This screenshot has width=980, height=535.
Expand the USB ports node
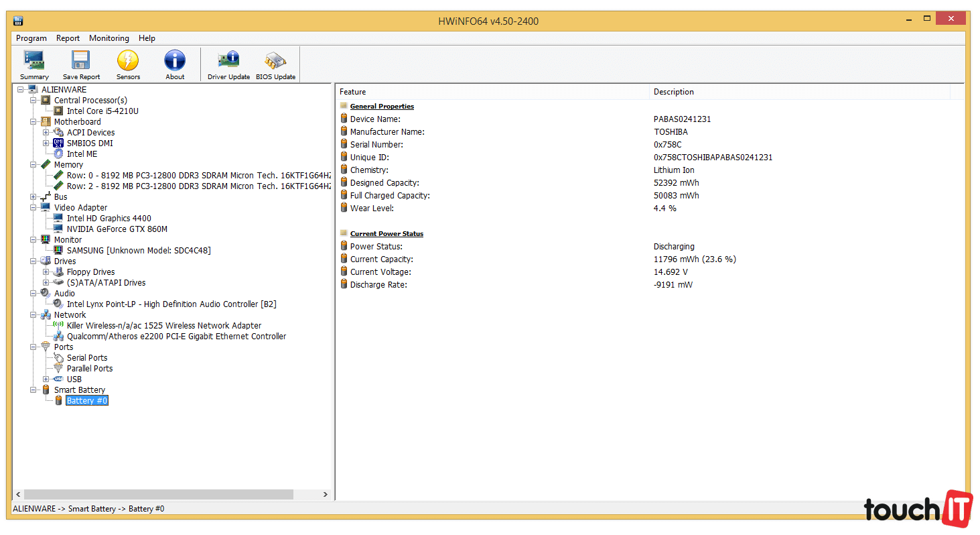(46, 379)
